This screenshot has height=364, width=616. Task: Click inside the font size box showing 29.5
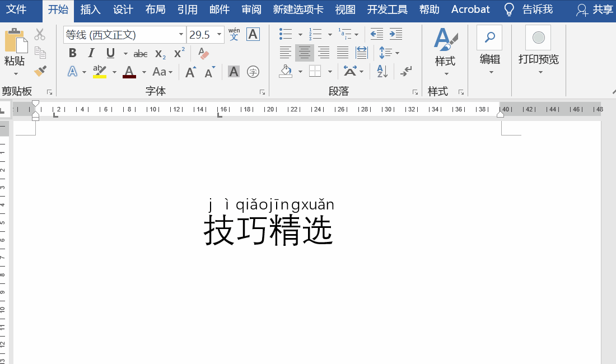(x=200, y=34)
